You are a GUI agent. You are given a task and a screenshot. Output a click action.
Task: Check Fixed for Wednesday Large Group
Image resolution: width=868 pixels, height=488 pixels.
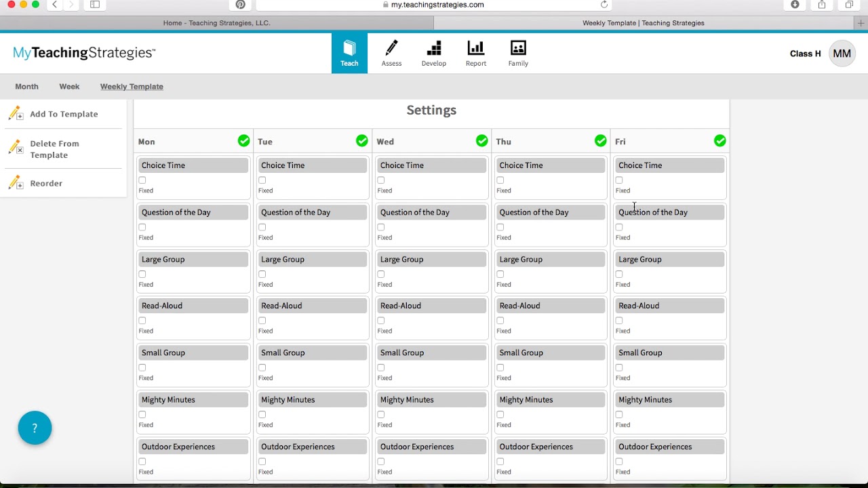point(381,274)
